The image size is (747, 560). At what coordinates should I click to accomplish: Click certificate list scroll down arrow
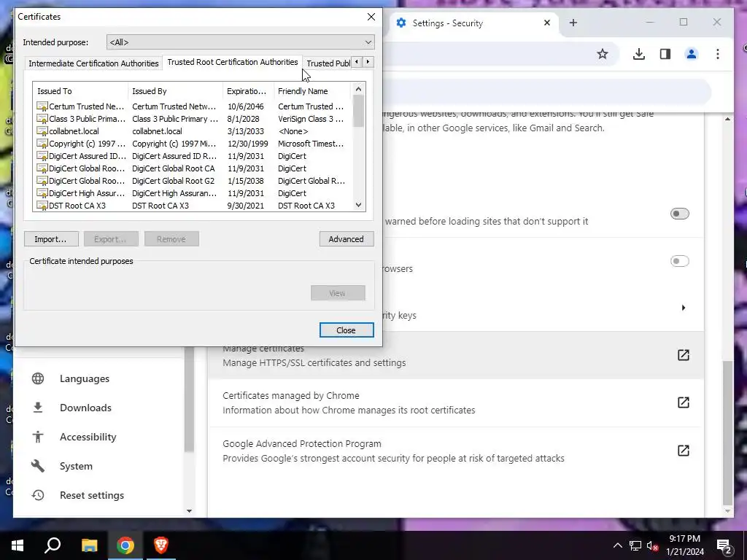[358, 205]
